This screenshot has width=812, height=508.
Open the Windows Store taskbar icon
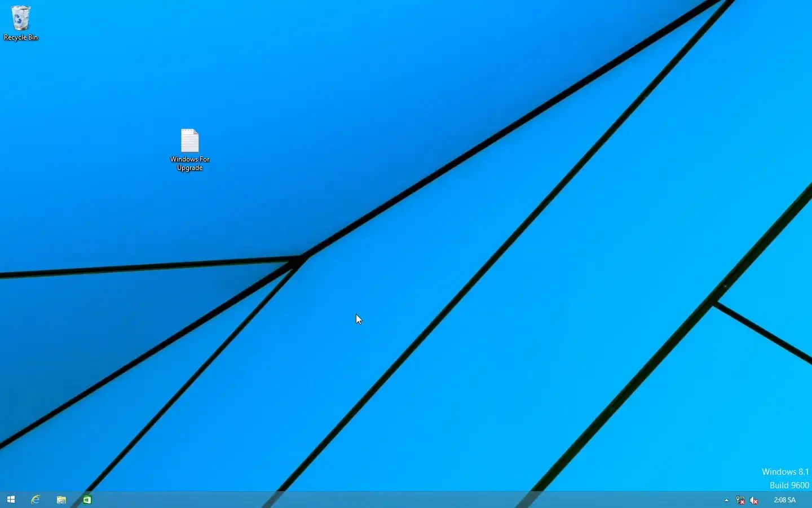point(87,500)
